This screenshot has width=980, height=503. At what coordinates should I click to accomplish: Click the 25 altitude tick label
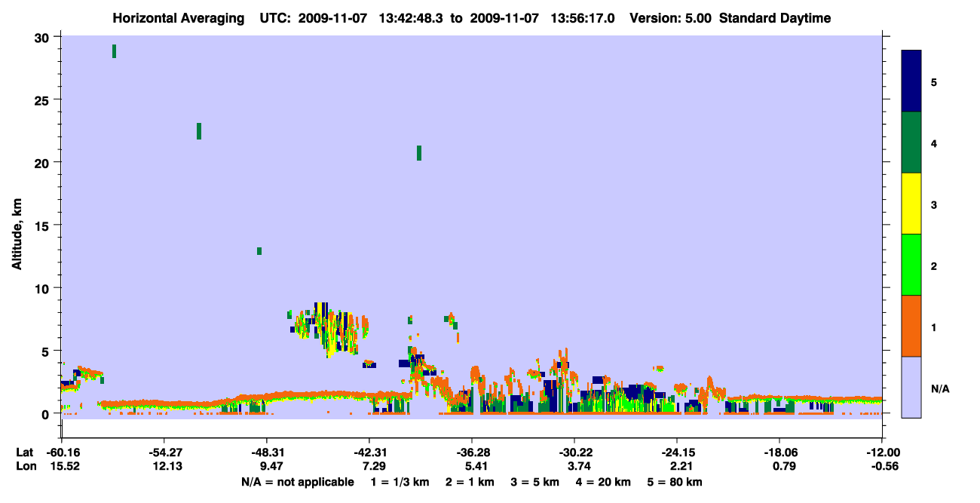point(43,100)
